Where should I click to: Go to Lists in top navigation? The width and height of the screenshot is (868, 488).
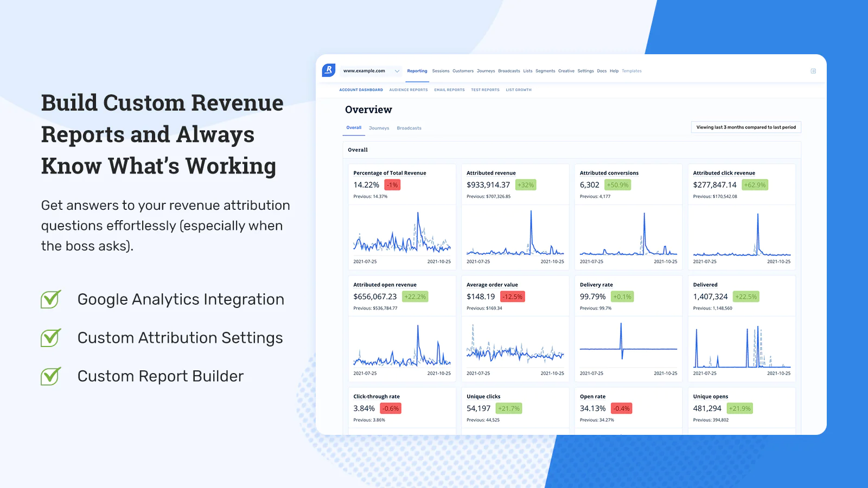point(528,71)
